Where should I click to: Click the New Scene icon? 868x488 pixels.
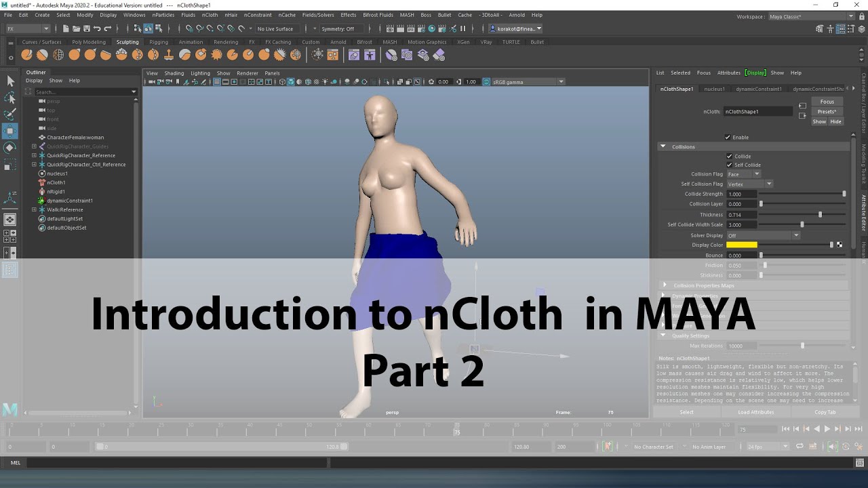(66, 28)
